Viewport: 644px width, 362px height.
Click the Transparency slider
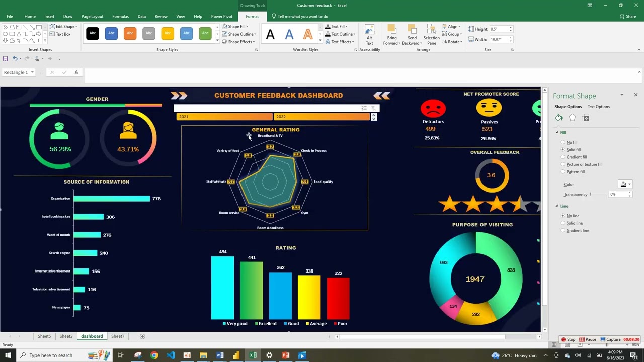click(x=598, y=194)
